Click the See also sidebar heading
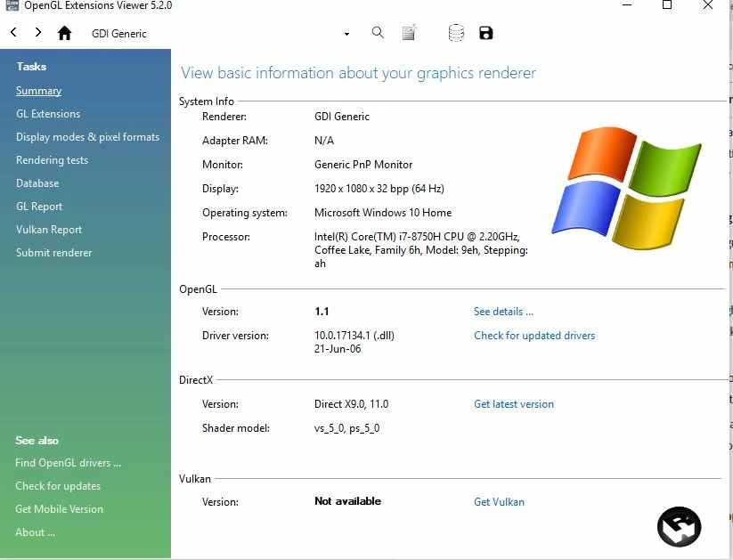Screen dimensions: 733x560 click(x=37, y=441)
